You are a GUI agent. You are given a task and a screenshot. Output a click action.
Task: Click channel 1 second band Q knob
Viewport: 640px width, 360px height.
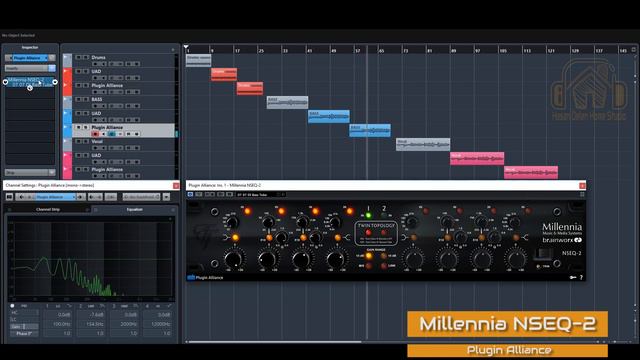pos(281,237)
